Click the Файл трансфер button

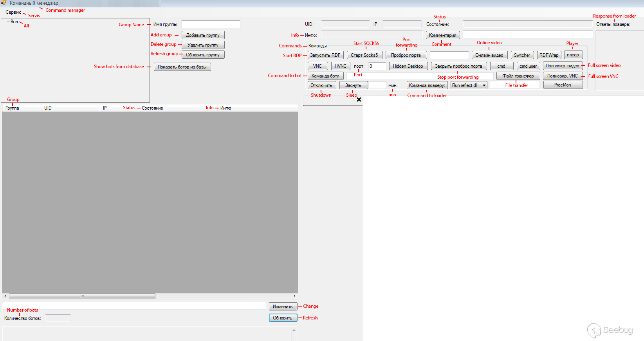coord(518,76)
